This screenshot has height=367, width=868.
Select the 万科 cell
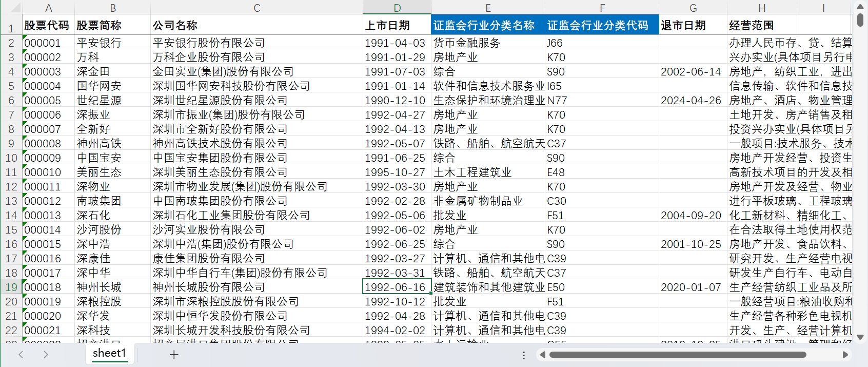coord(113,57)
